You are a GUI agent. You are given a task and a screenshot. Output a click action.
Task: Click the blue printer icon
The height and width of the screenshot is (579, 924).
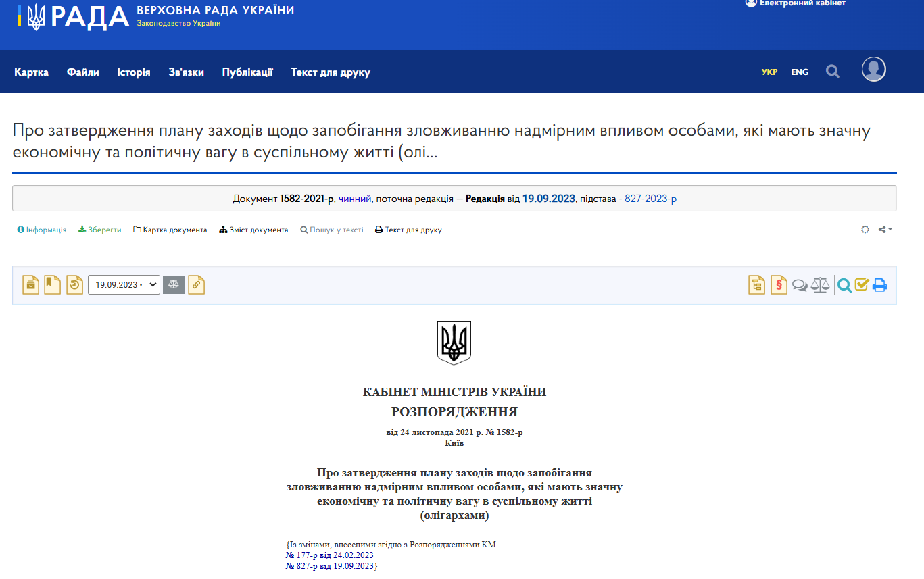point(879,285)
